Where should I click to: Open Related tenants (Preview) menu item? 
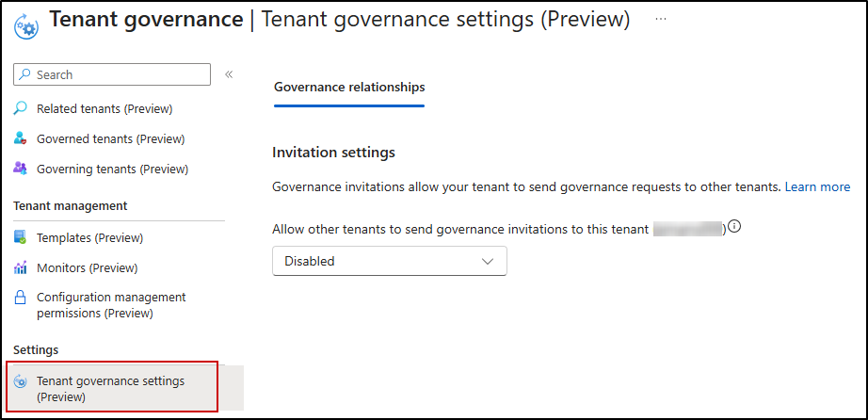point(104,109)
